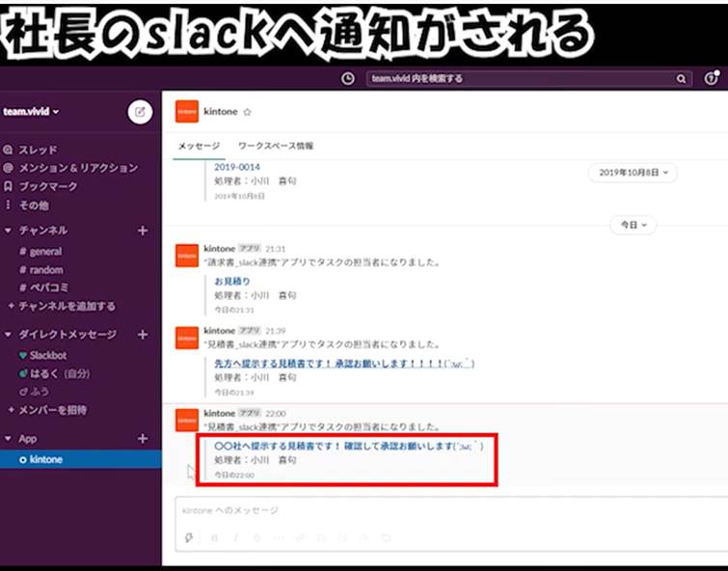Click kintone sender name at 21:31
Viewport: 728px width, 571px height.
click(219, 249)
